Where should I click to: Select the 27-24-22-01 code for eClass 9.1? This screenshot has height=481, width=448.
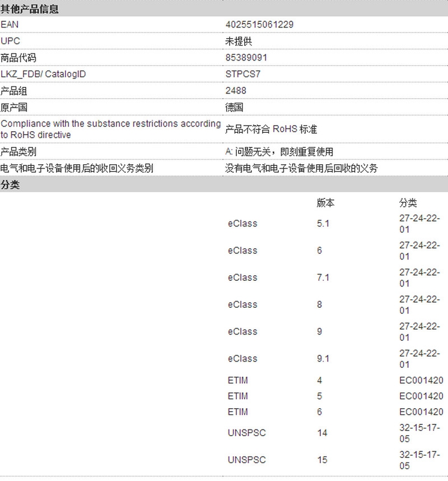(x=419, y=359)
